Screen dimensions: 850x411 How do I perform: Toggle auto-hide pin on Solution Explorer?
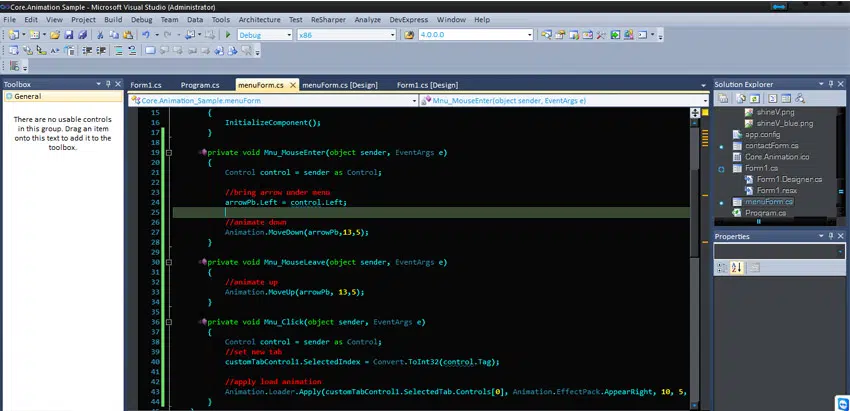(x=832, y=84)
